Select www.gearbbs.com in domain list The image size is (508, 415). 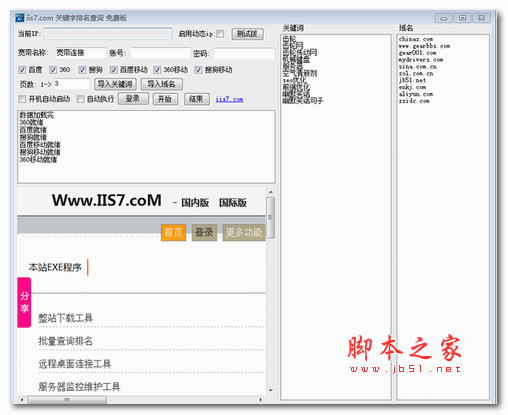click(x=424, y=46)
